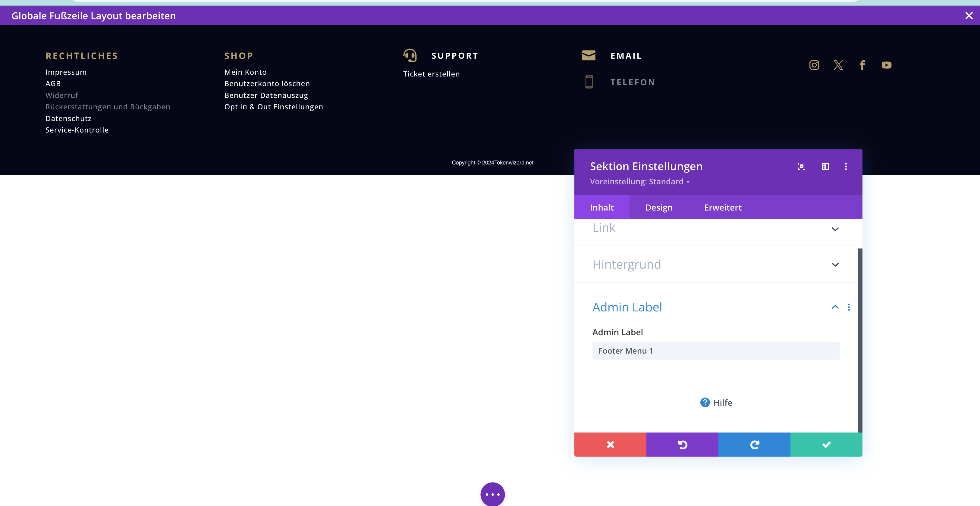Image resolution: width=980 pixels, height=506 pixels.
Task: Save changes with the green checkmark
Action: tap(826, 445)
